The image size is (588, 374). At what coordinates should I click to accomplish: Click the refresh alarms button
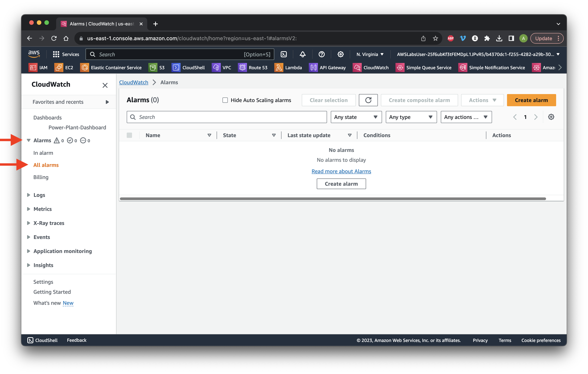tap(368, 100)
